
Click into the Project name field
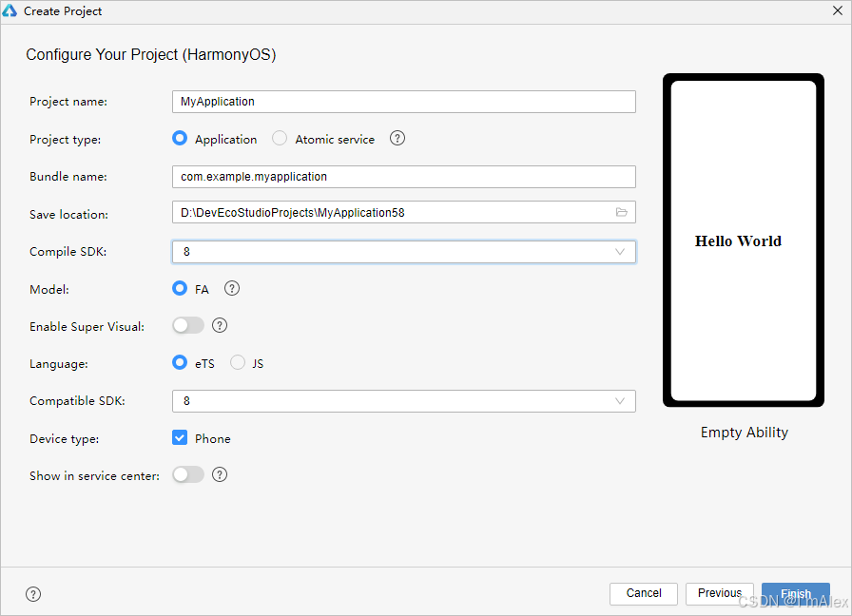[x=404, y=102]
